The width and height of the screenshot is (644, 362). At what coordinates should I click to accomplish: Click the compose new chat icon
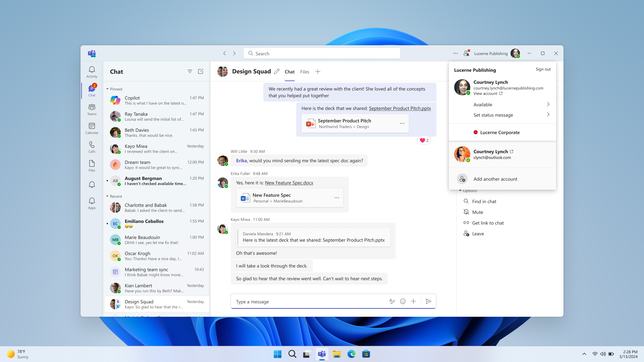coord(201,71)
